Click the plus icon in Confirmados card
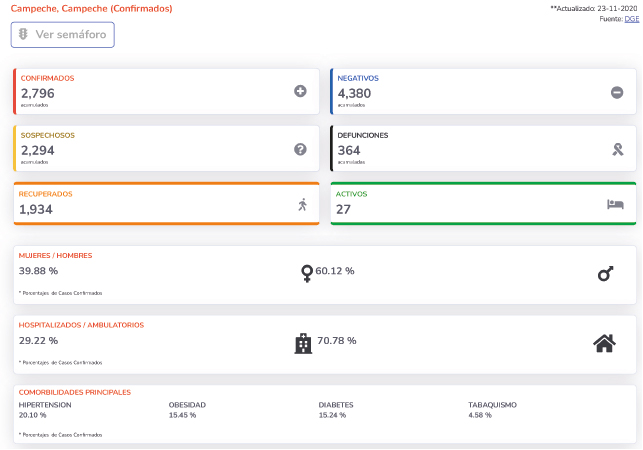The image size is (643, 450). tap(300, 92)
